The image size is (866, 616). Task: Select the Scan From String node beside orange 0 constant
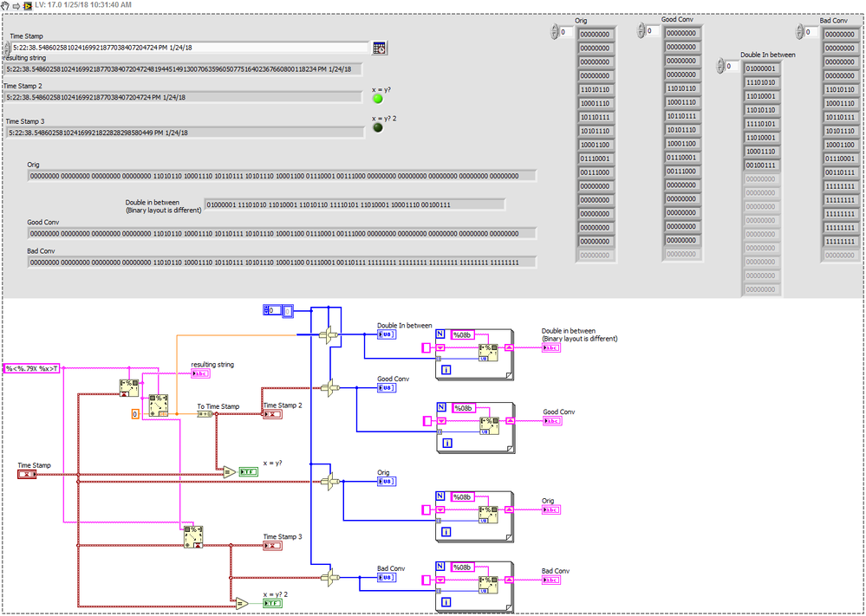pyautogui.click(x=159, y=405)
